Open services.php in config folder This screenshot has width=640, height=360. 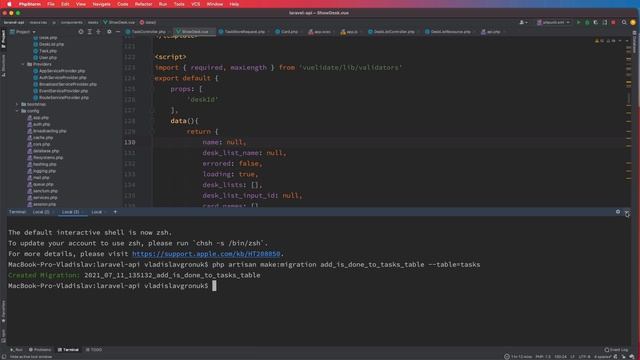pos(42,198)
